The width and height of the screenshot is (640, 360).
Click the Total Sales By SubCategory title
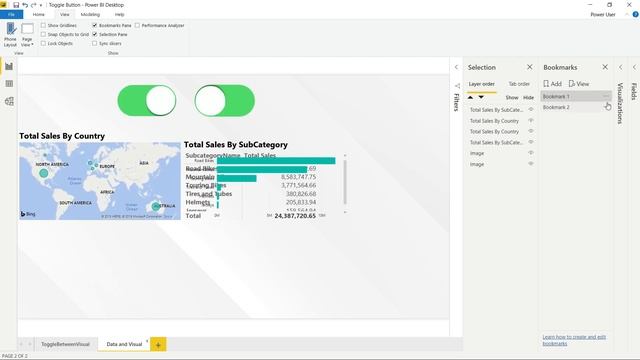(236, 144)
